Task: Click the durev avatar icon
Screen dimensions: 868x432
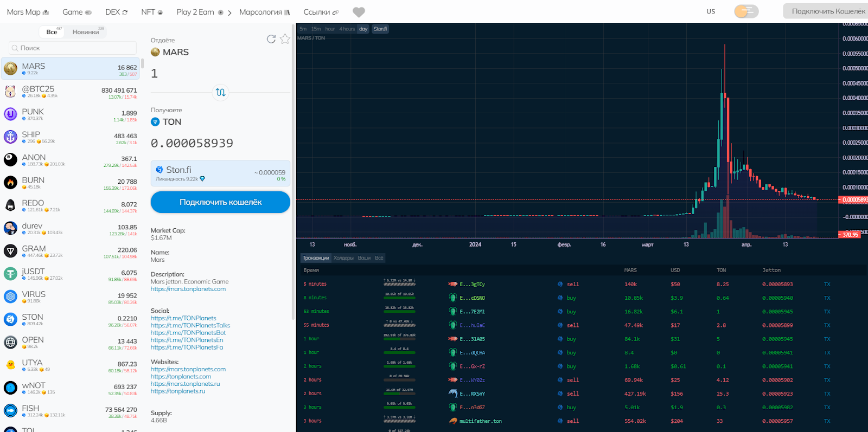Action: click(11, 228)
